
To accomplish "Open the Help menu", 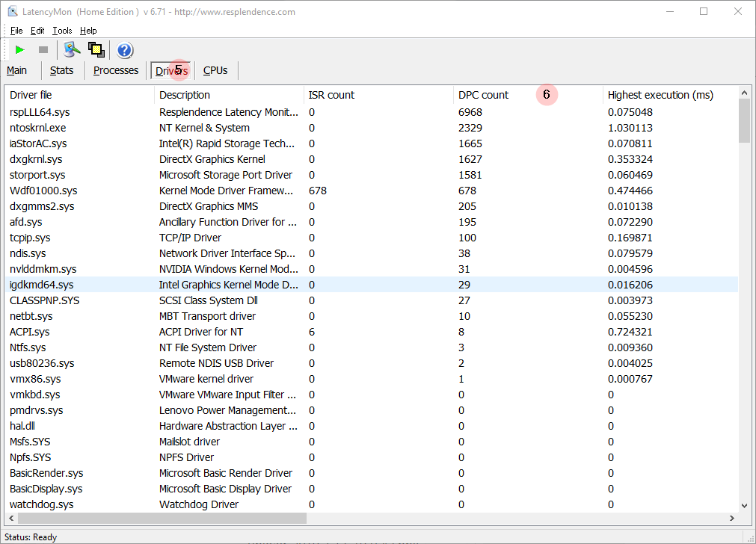I will [88, 31].
